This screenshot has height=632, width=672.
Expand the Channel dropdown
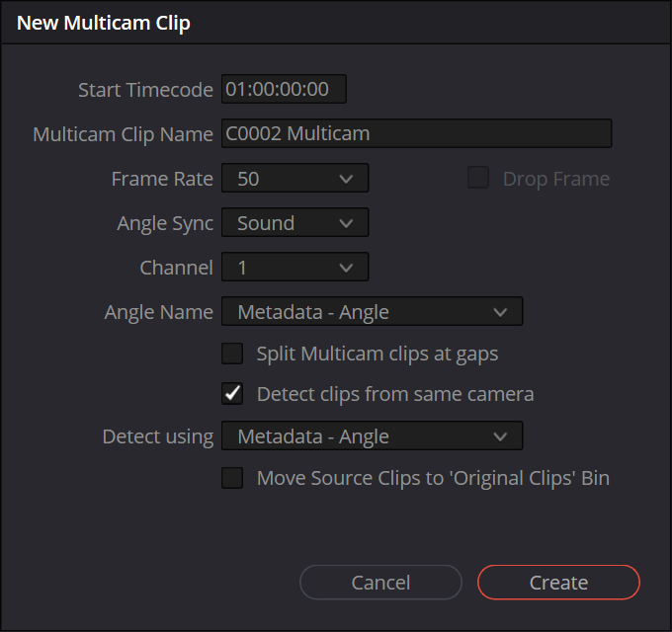[x=294, y=268]
